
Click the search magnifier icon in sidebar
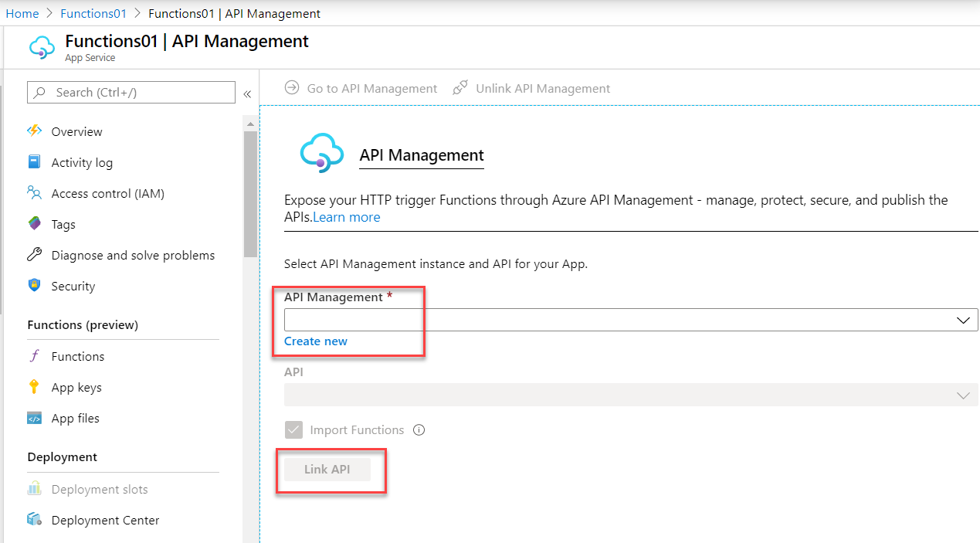[x=41, y=92]
